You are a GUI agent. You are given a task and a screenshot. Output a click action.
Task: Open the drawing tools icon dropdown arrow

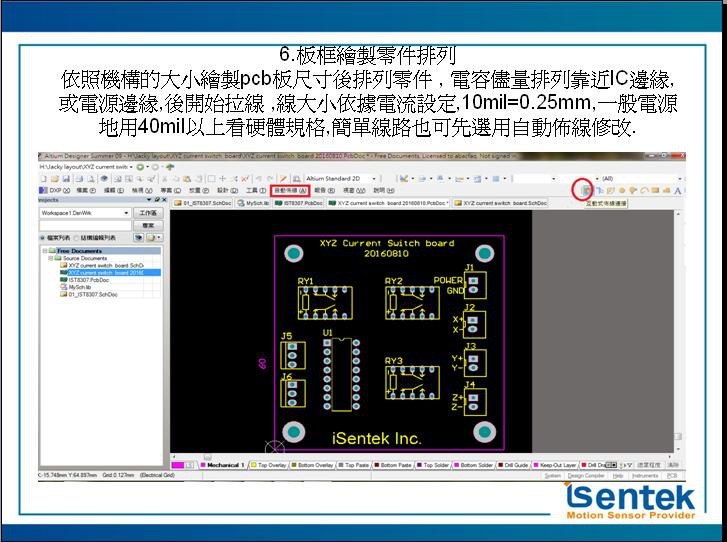(413, 179)
